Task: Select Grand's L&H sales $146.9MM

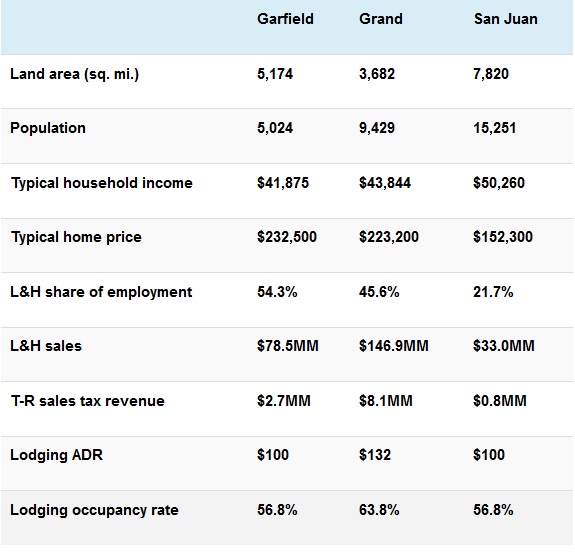Action: [x=393, y=346]
